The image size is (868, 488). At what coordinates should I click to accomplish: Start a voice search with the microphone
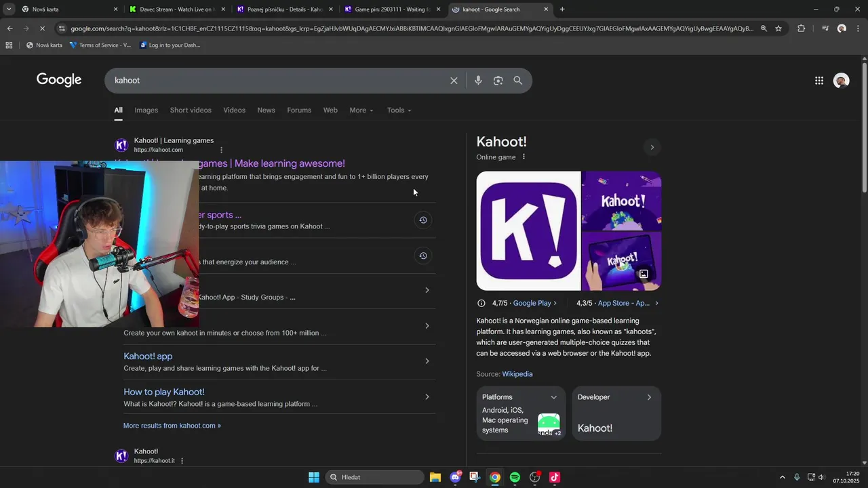click(x=478, y=81)
